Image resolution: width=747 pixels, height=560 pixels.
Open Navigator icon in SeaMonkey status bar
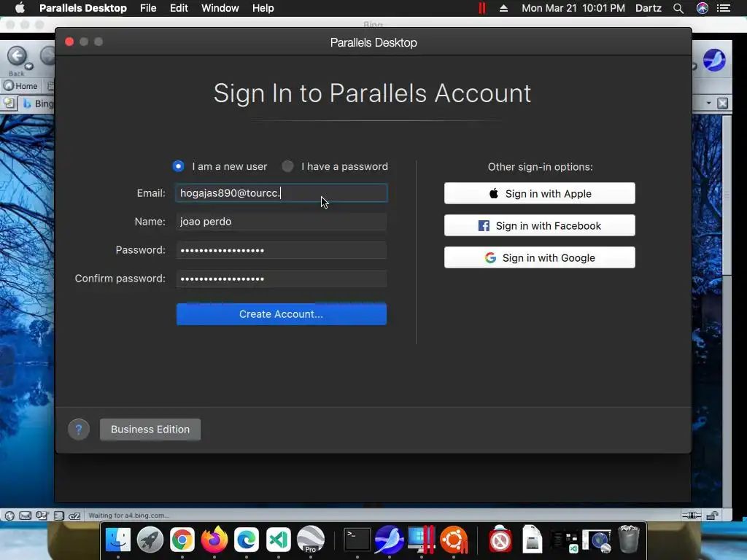coord(9,516)
